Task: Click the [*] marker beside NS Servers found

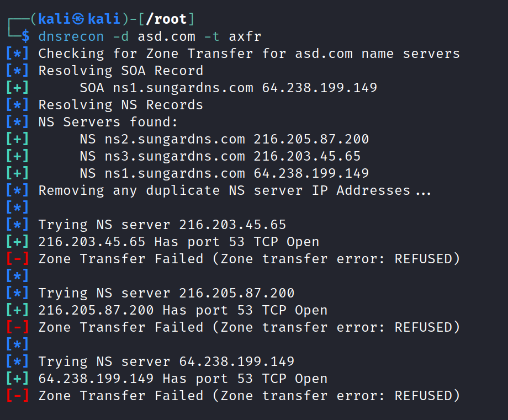Action: tap(17, 122)
